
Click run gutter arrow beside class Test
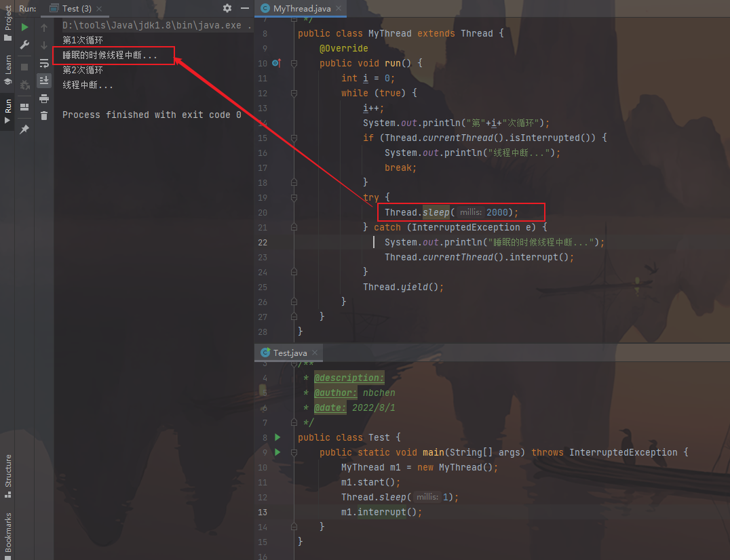277,437
